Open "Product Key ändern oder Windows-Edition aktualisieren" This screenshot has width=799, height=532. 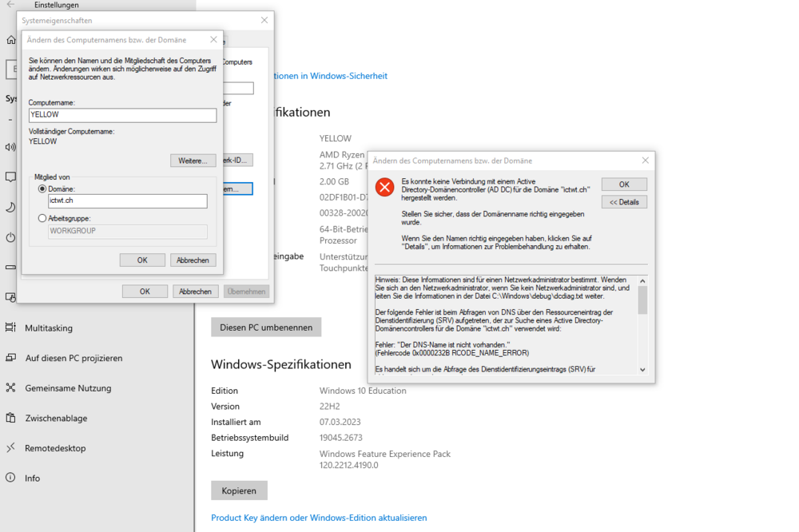point(319,518)
